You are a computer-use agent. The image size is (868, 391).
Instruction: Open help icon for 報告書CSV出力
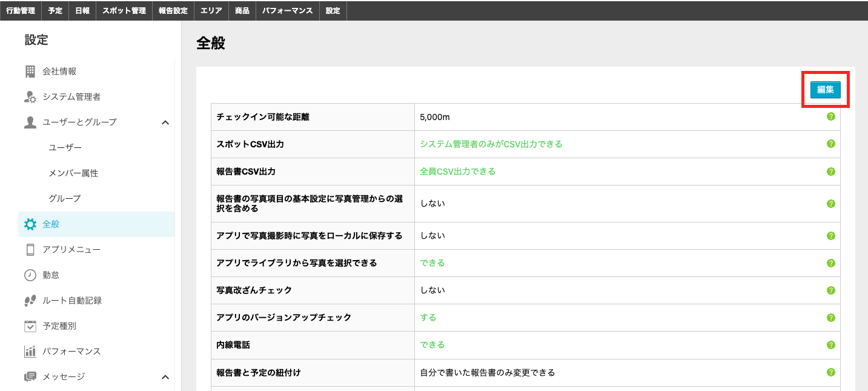tap(831, 172)
